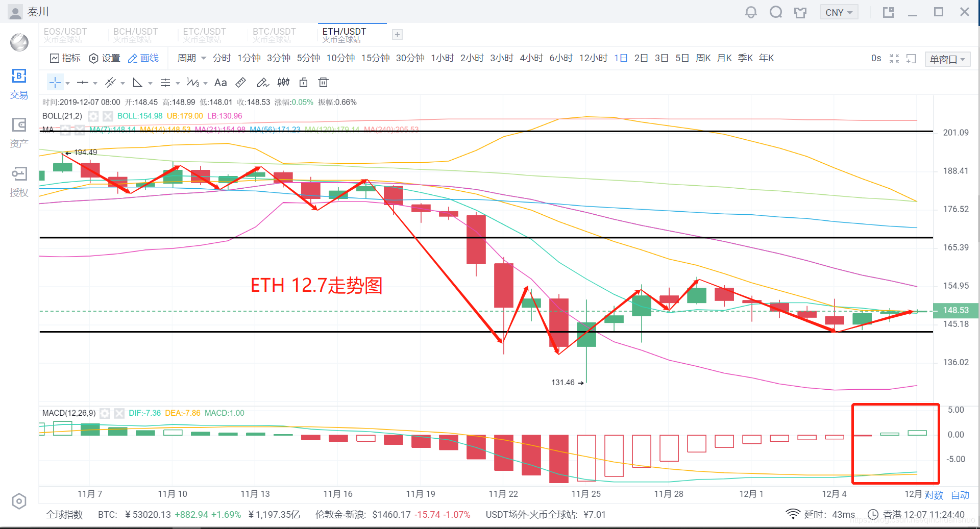This screenshot has height=529, width=980.
Task: Switch to the BCH/USDT tab
Action: click(135, 35)
